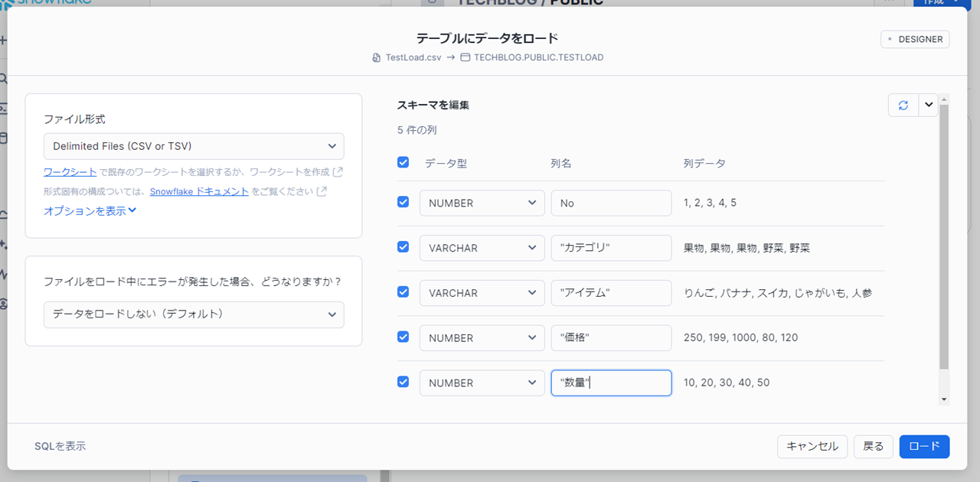Uncheck the No column checkbox
This screenshot has height=482, width=980.
(403, 202)
